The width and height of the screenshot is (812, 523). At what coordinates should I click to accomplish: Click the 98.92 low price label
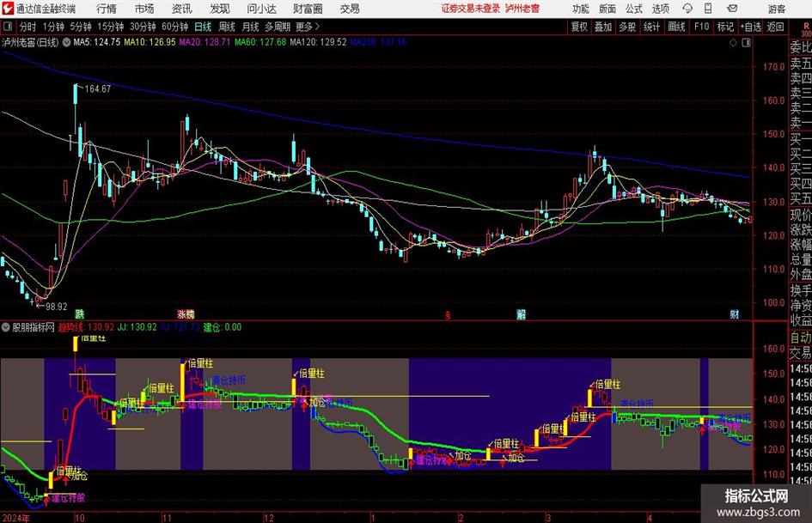[56, 307]
